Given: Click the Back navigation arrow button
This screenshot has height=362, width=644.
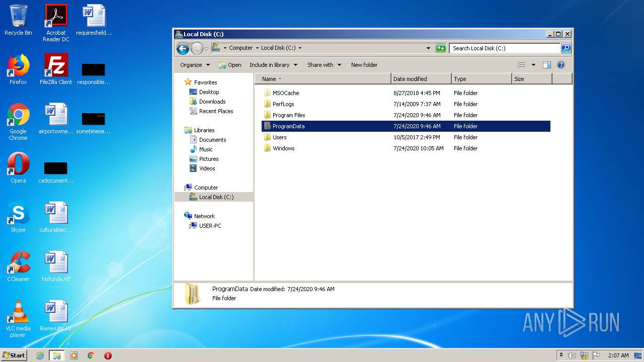Looking at the screenshot, I should [183, 48].
